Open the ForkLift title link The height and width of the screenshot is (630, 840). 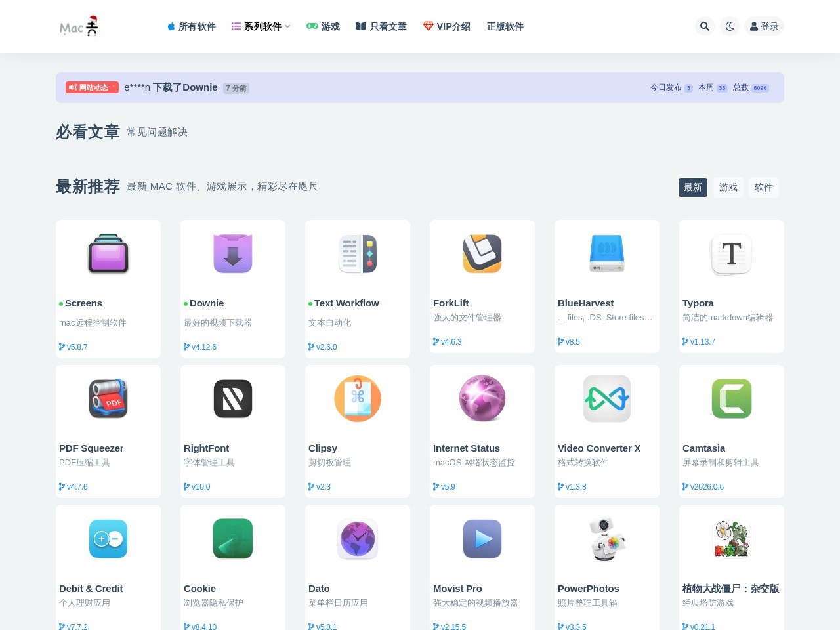(451, 303)
